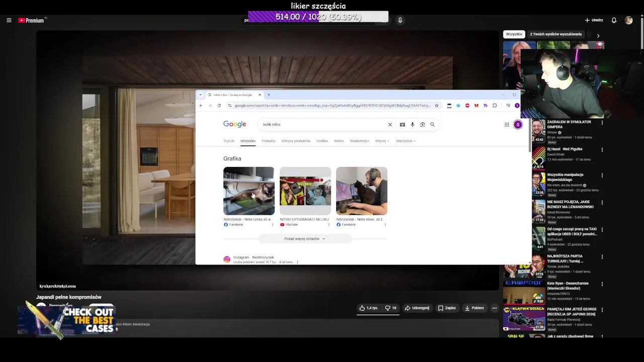Open Chrome extensions puzzle icon
This screenshot has height=362, width=644.
[x=495, y=106]
